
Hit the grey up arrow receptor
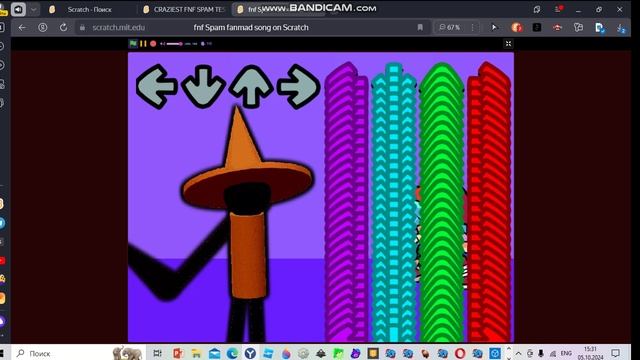[x=251, y=87]
